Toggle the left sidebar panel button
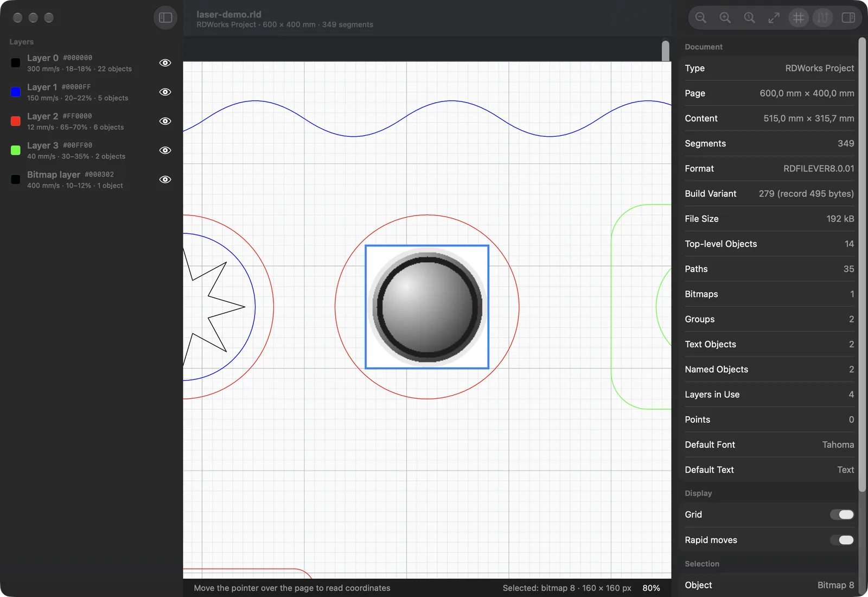Screen dimensions: 868x597 coord(165,18)
